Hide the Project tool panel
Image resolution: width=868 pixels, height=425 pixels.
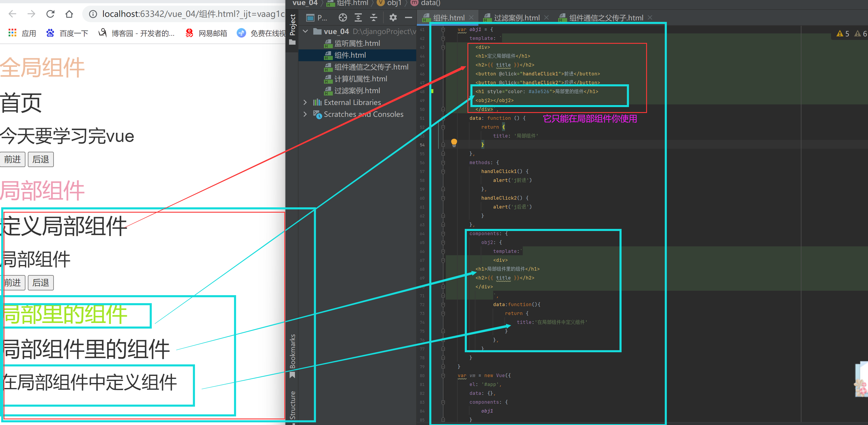[x=408, y=17]
